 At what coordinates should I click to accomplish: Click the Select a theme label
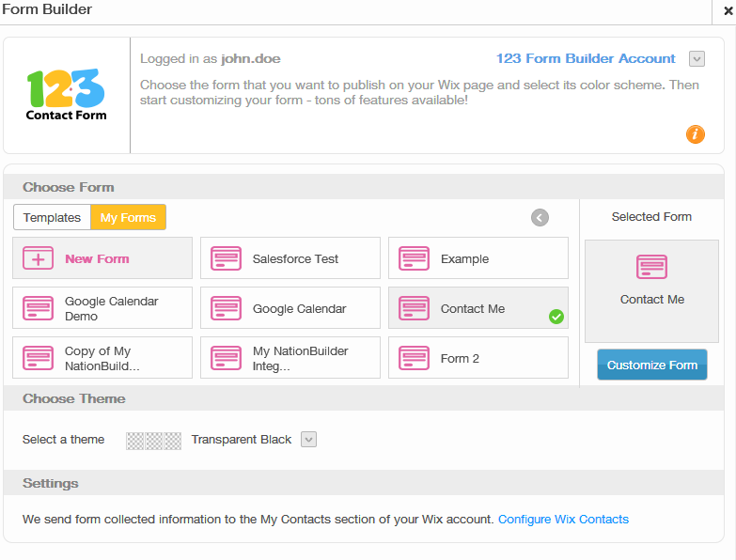[x=63, y=440]
